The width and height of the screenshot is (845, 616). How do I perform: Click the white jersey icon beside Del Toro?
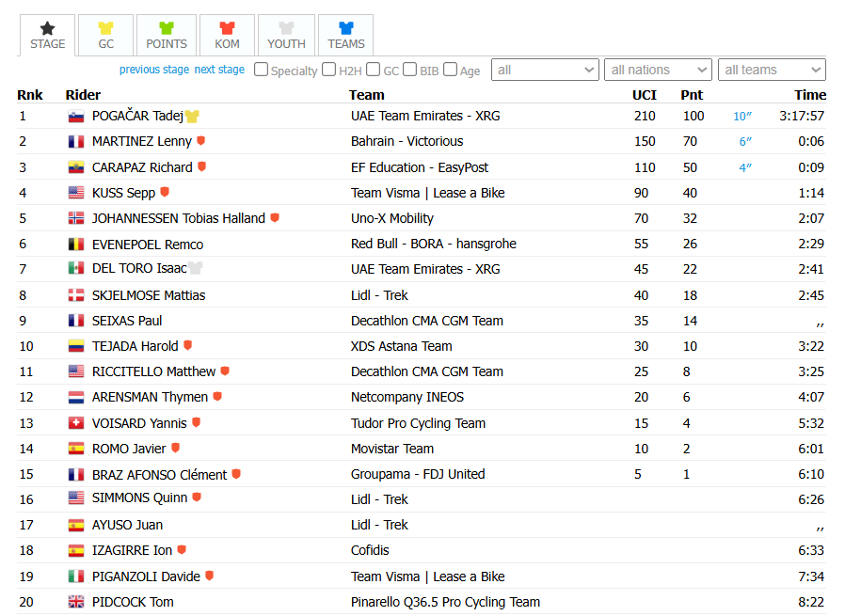[195, 268]
